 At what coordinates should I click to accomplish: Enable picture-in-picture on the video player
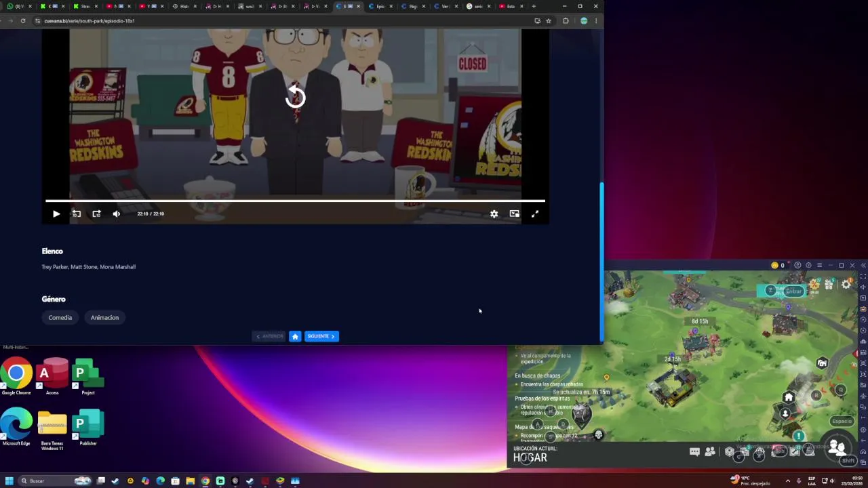515,213
